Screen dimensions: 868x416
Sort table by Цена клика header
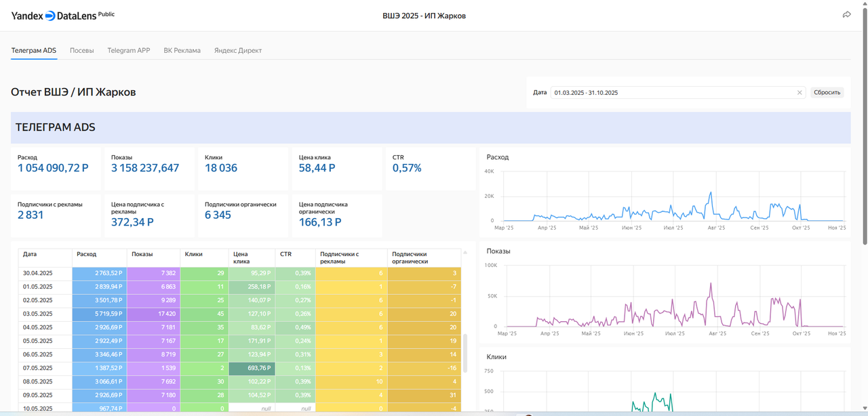coord(252,257)
